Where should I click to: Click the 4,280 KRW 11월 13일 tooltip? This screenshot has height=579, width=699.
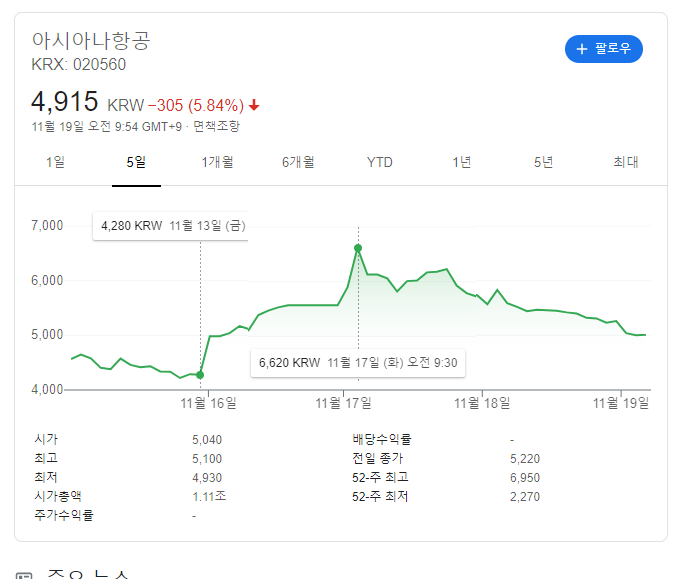[170, 226]
